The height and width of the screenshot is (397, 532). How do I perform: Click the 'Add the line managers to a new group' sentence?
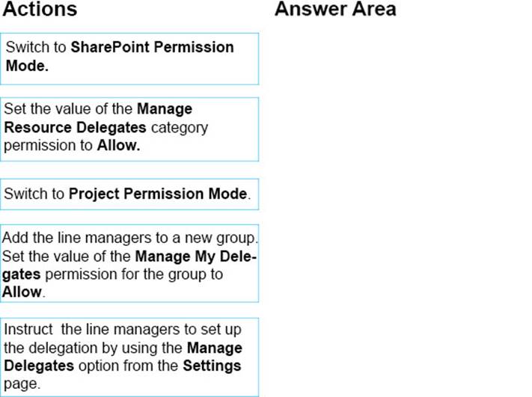tap(130, 238)
